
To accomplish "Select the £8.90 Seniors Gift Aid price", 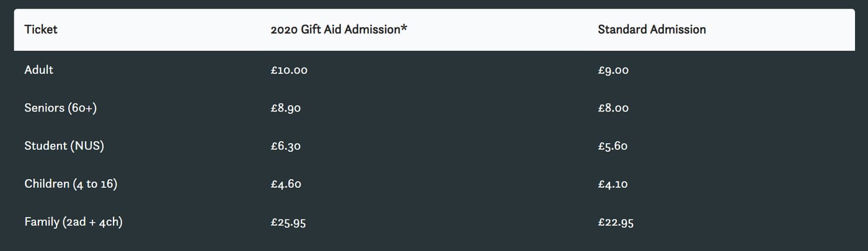I will [x=286, y=108].
